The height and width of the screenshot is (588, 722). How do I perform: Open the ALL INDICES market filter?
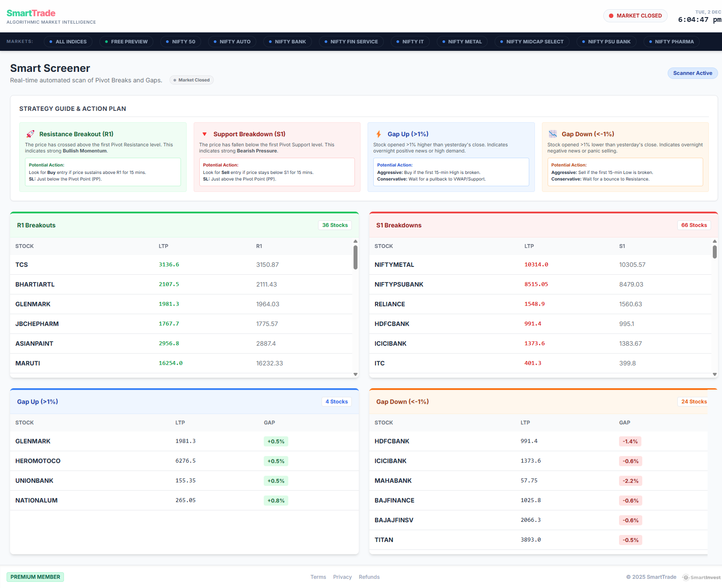(x=68, y=41)
